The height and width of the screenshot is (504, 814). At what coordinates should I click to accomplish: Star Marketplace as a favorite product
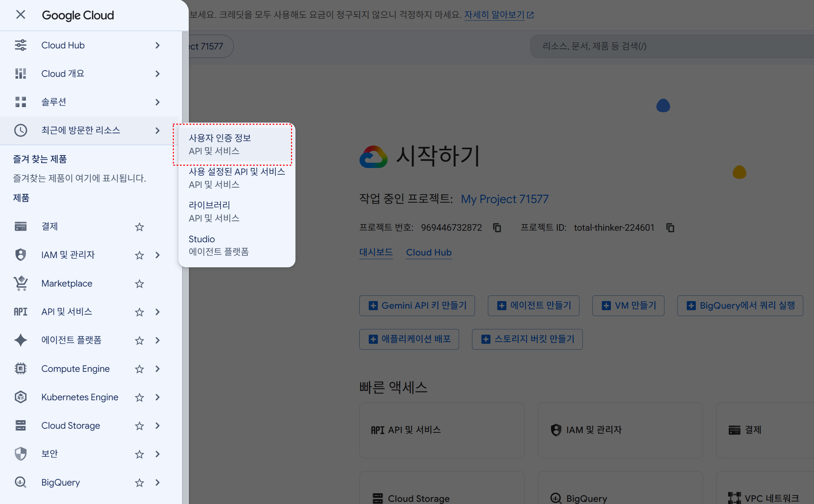(139, 284)
